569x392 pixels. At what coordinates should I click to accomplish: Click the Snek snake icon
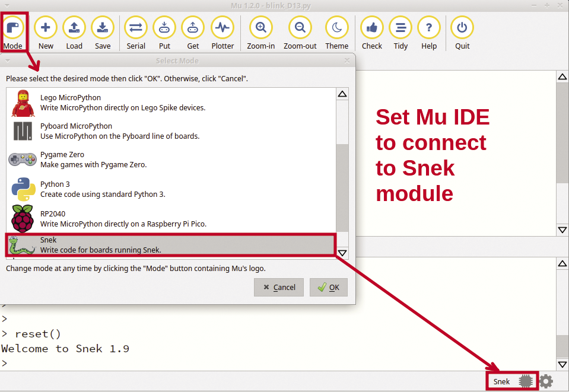coord(22,245)
